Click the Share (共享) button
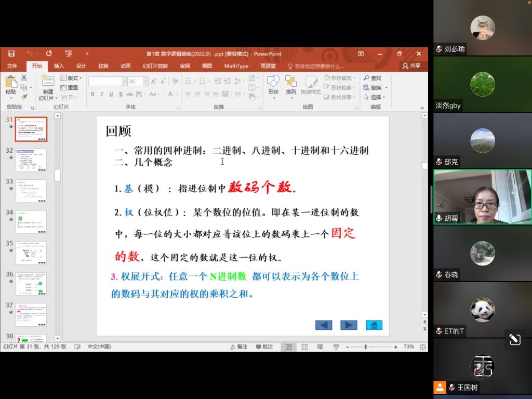The width and height of the screenshot is (532, 399). (412, 66)
